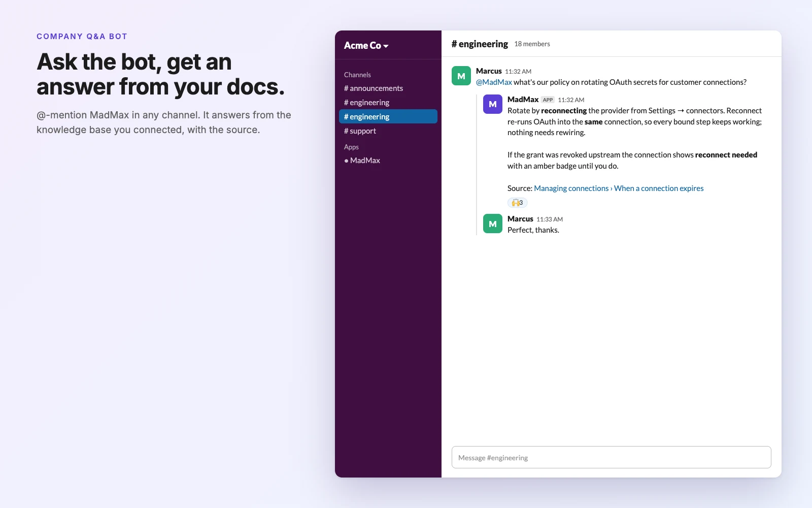
Task: Click the APP badge beside MadMax
Action: 548,100
